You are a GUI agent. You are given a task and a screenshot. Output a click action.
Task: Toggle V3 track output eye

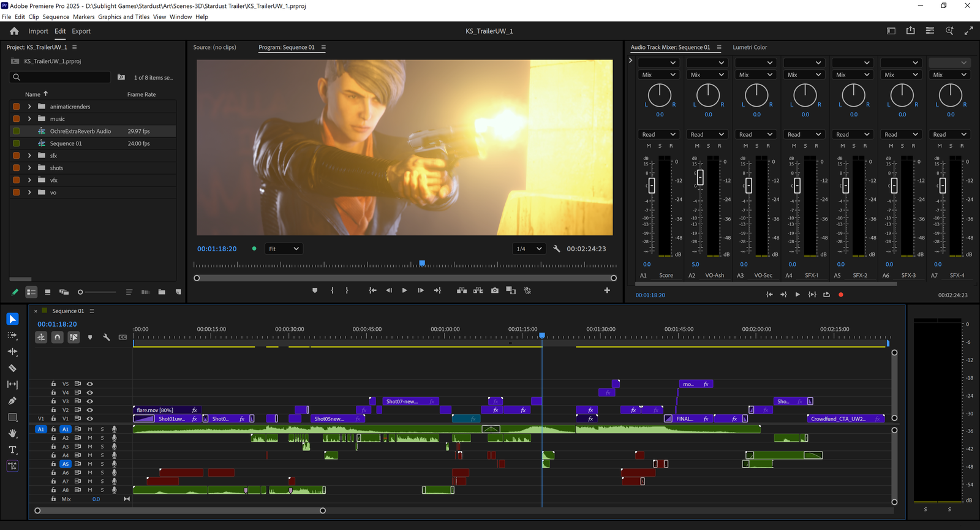coord(89,401)
